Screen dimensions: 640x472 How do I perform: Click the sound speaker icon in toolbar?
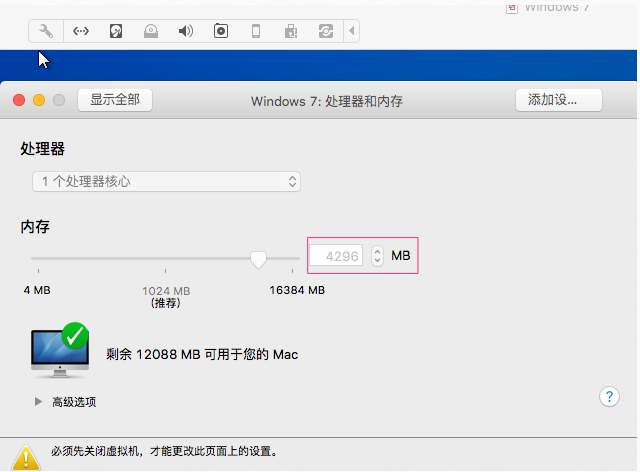pos(186,31)
